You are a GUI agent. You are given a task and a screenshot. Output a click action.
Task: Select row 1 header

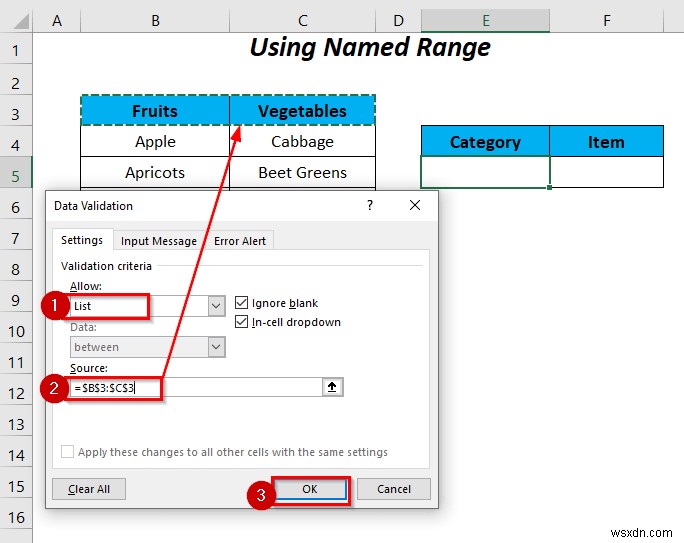[16, 50]
